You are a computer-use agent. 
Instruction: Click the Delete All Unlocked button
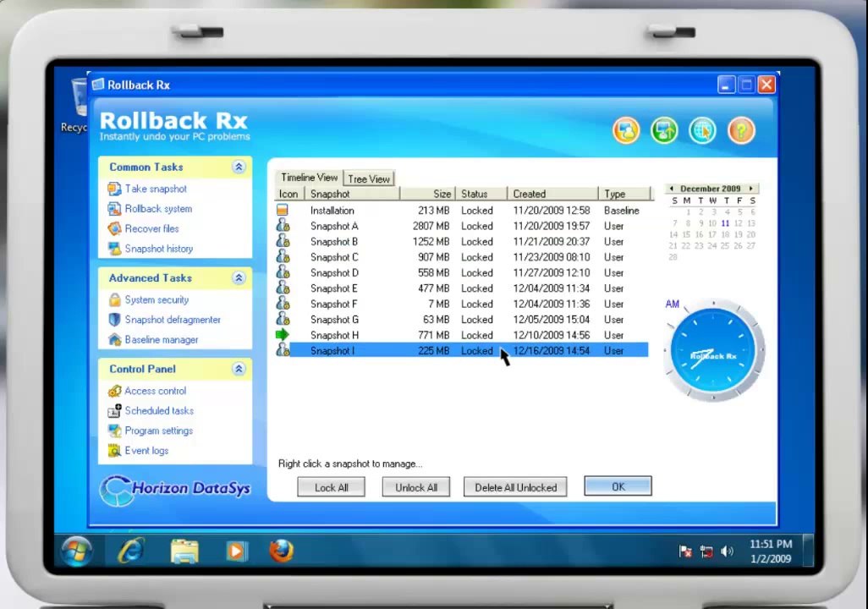[x=515, y=487]
